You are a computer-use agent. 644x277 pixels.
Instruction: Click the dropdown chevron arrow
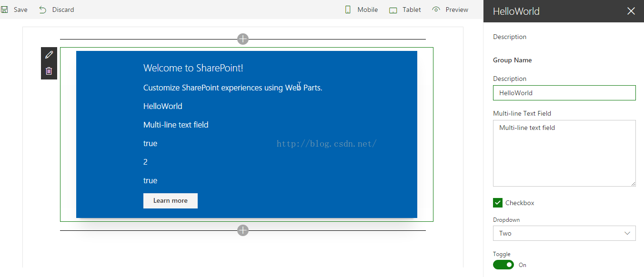tap(627, 233)
